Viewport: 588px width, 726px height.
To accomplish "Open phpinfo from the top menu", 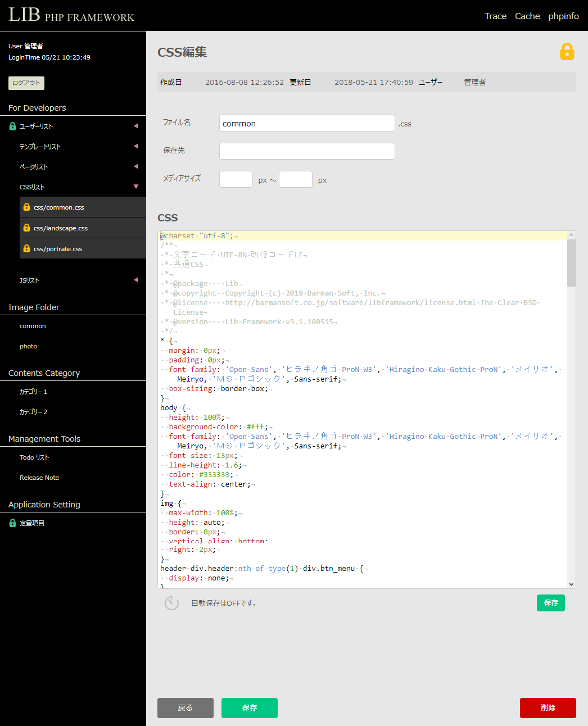I will tap(563, 16).
